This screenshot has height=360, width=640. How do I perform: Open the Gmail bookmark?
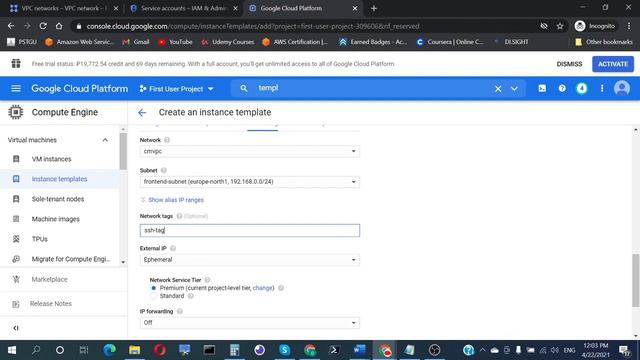136,42
